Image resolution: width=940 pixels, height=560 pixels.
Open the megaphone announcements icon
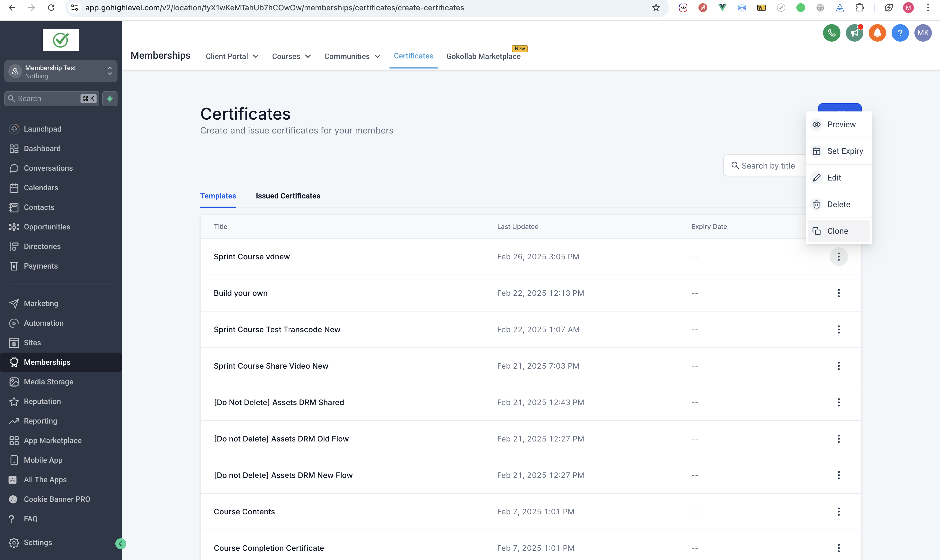tap(854, 33)
